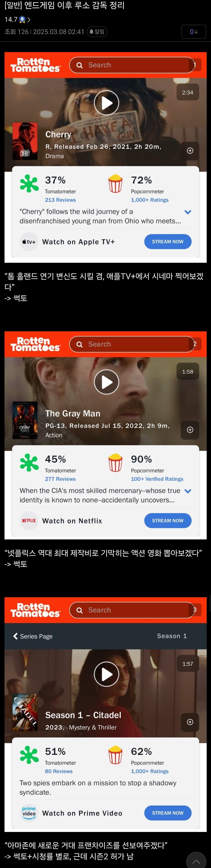Play the Cherry trailer video

tap(106, 103)
